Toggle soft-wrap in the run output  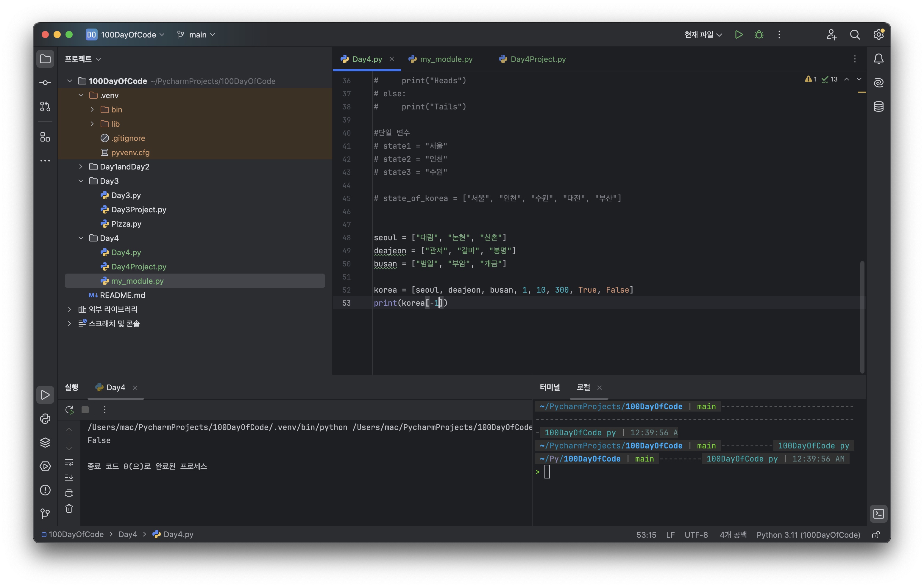click(x=69, y=462)
